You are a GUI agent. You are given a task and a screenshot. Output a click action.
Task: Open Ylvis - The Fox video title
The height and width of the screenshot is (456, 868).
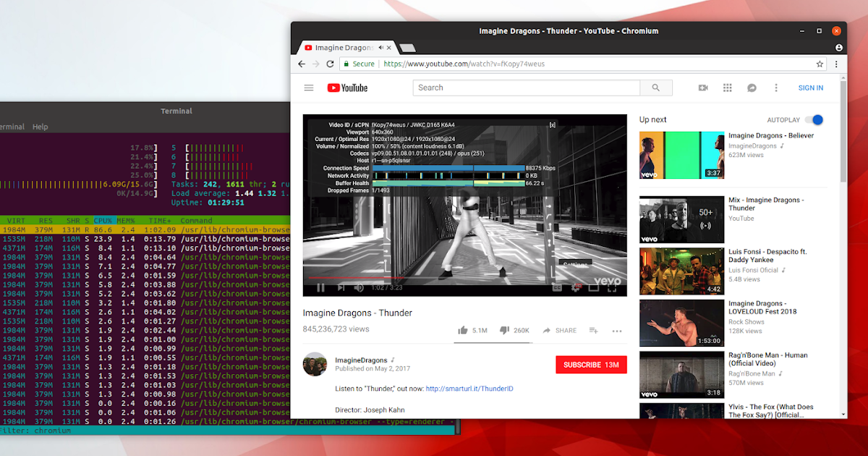coord(771,411)
